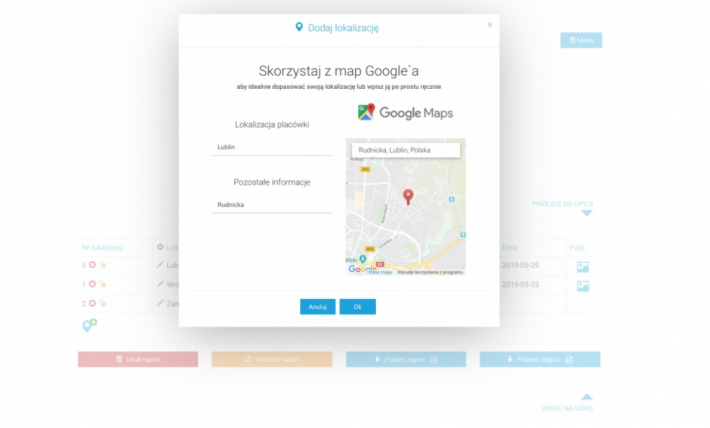
Task: Close the Dodaj lokalizację dialog
Action: coord(489,25)
